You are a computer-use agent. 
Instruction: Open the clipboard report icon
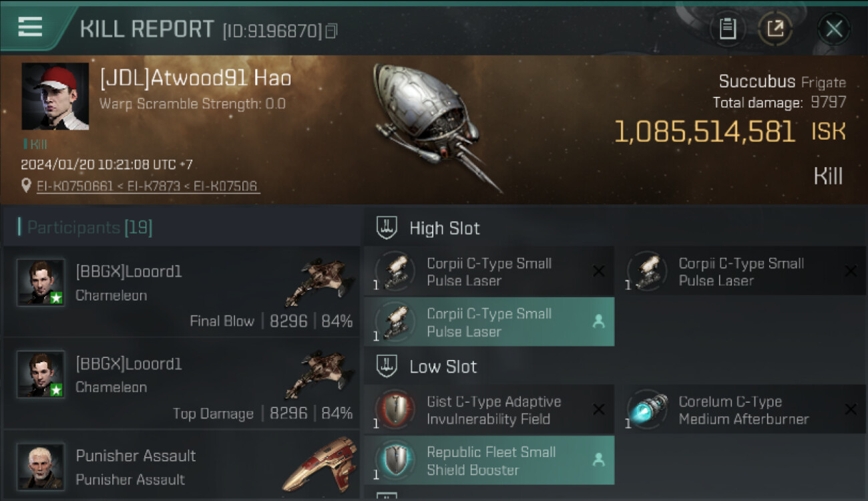(727, 29)
